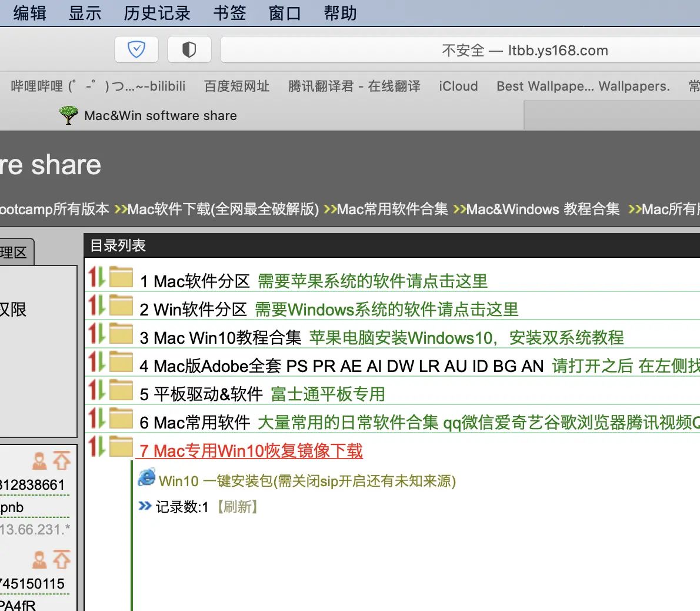The height and width of the screenshot is (611, 700).
Task: Open the 哔哩哔哩 bilibili bookmark
Action: (x=98, y=86)
